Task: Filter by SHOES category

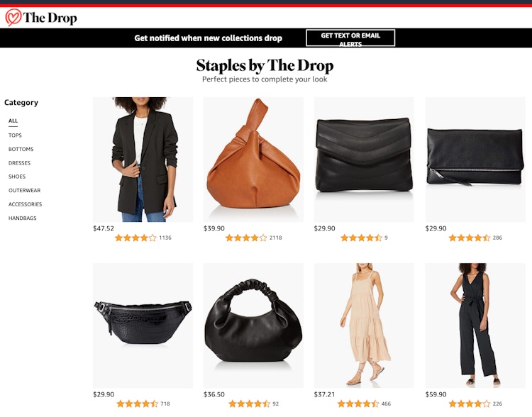Action: click(x=17, y=177)
